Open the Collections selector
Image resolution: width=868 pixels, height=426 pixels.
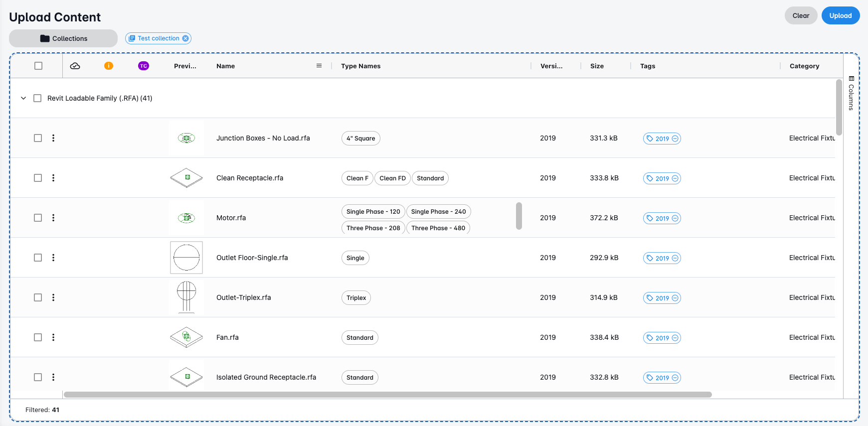point(63,38)
